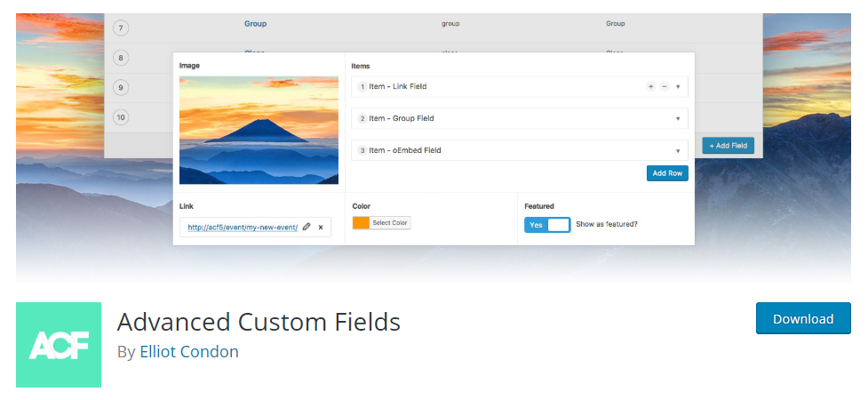Click the row number 9 circle handle
This screenshot has height=400, width=868.
pyautogui.click(x=121, y=87)
